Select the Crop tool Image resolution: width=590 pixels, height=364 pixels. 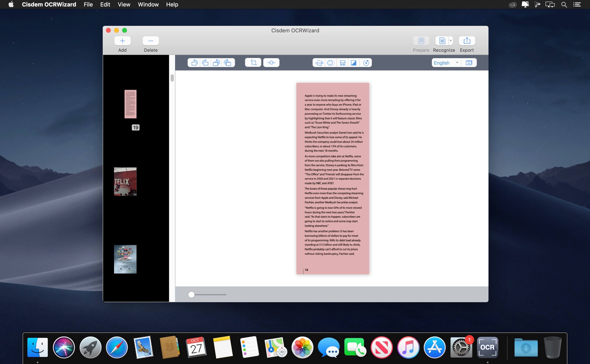click(x=253, y=63)
